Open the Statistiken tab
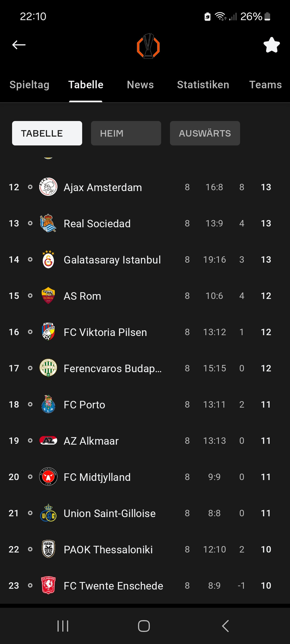 pos(203,85)
